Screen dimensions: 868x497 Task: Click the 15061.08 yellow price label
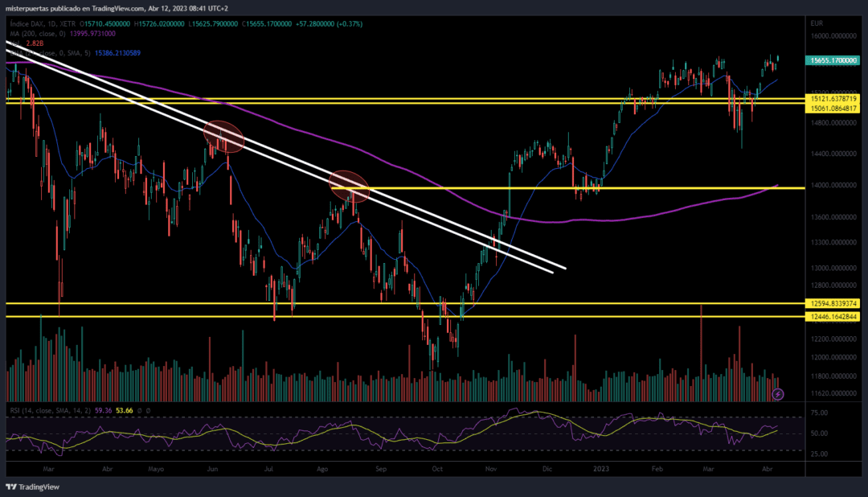pyautogui.click(x=833, y=109)
